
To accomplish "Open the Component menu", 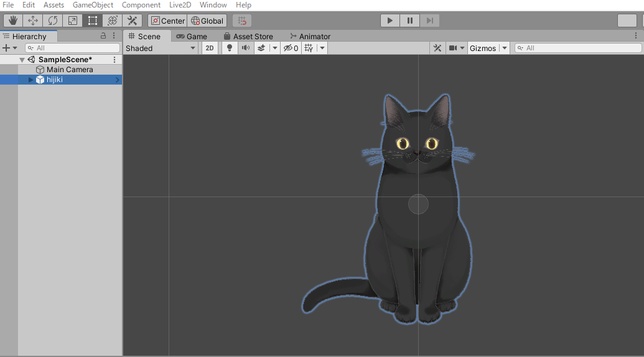I will click(x=141, y=5).
